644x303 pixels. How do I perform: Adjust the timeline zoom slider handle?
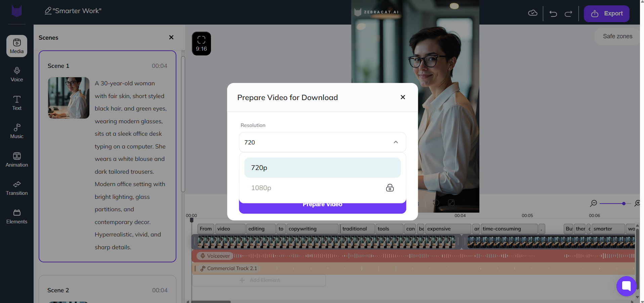click(624, 204)
